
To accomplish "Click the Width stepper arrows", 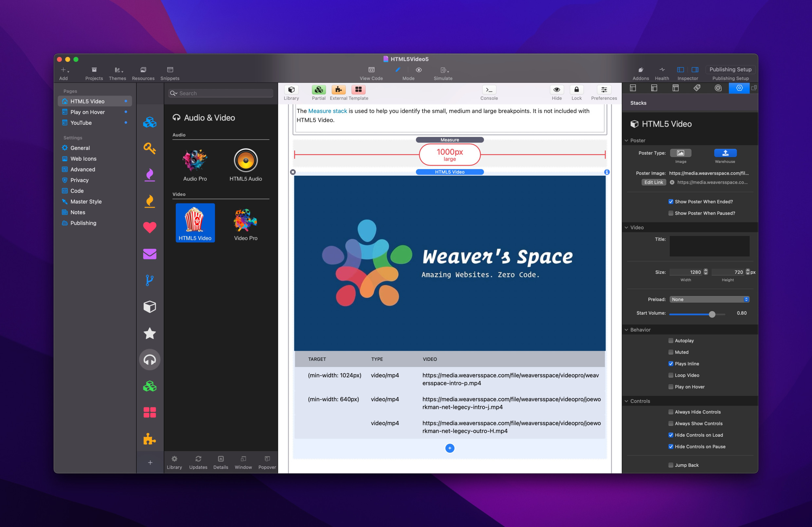I will pos(706,272).
